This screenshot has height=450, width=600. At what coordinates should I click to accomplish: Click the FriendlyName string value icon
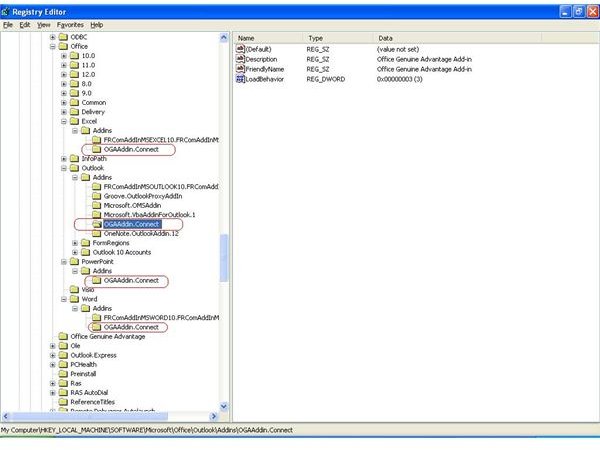pyautogui.click(x=240, y=69)
